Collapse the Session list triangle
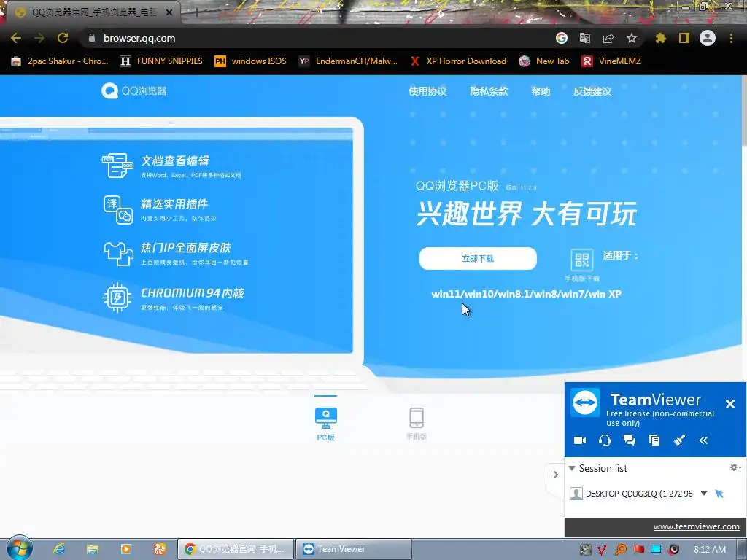 coord(572,469)
